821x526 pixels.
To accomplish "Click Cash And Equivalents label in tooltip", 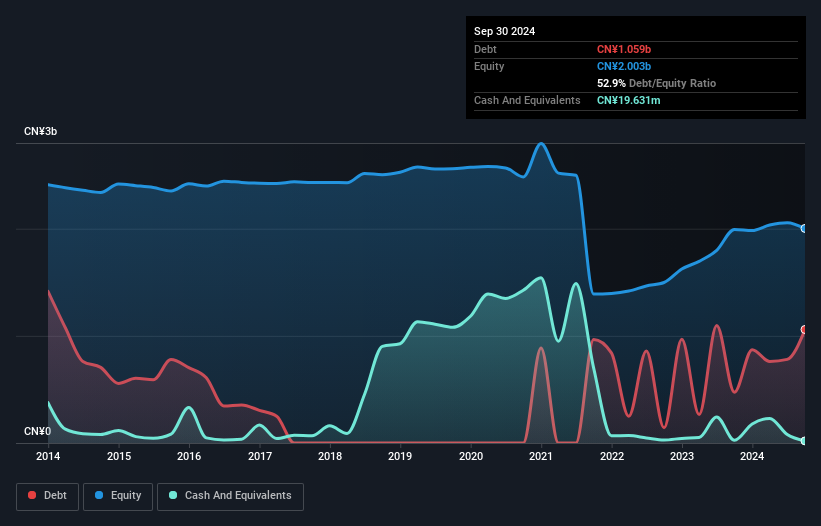I will point(527,100).
